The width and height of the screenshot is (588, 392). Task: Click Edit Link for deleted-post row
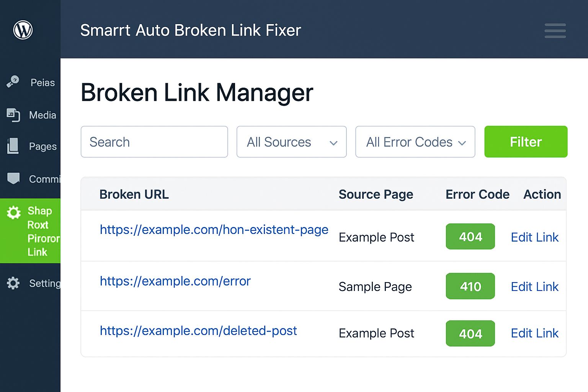pos(534,333)
